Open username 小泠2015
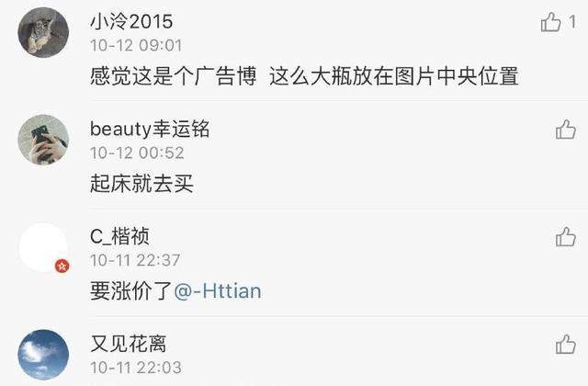 (x=131, y=22)
